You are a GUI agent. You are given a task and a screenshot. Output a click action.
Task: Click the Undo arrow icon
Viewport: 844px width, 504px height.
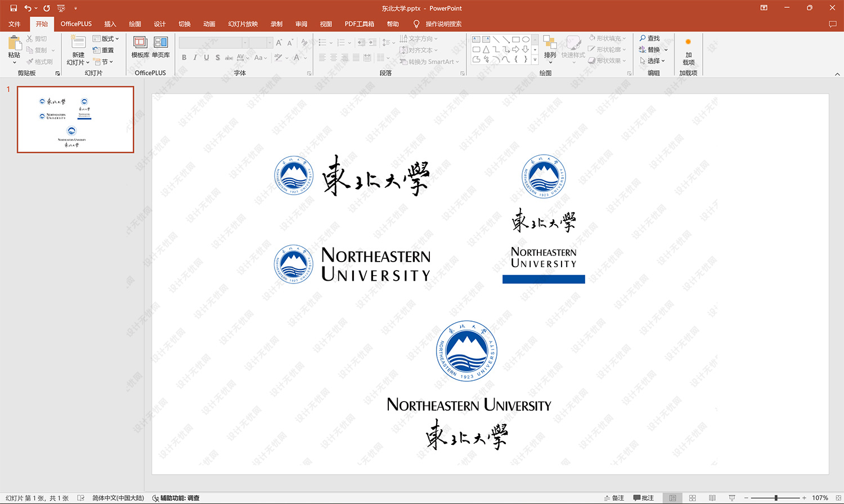pyautogui.click(x=28, y=8)
